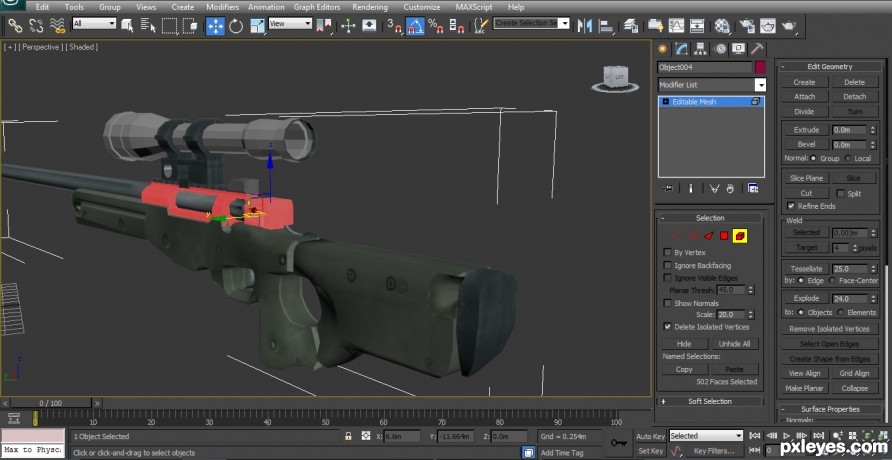Screen dimensions: 892x460
Task: Toggle the Angle Snap icon
Action: (x=415, y=26)
